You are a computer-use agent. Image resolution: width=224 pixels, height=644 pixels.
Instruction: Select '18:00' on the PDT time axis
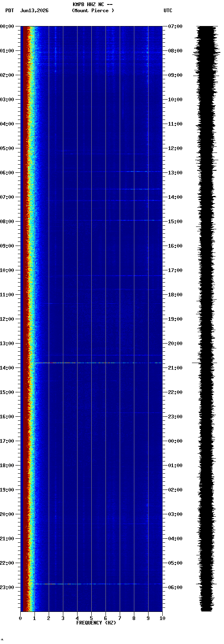(7, 466)
